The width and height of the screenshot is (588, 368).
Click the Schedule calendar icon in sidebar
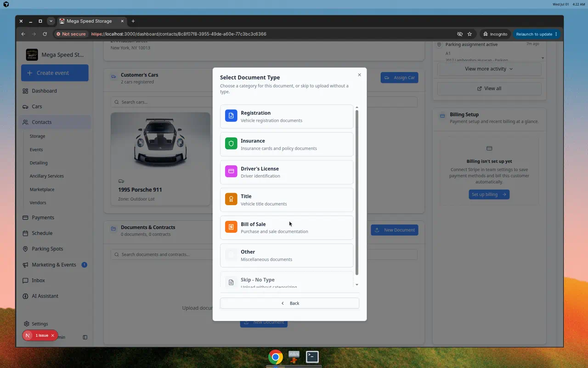25,233
